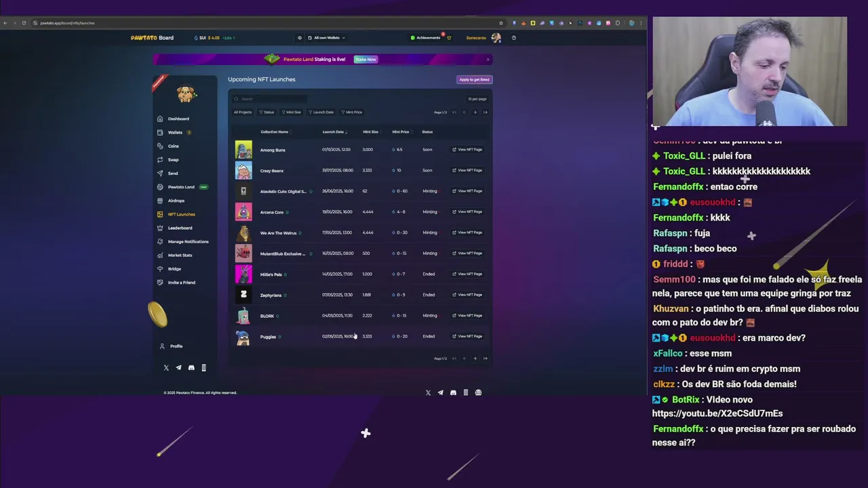Click the footer globe language icon
868x488 pixels.
point(478,392)
